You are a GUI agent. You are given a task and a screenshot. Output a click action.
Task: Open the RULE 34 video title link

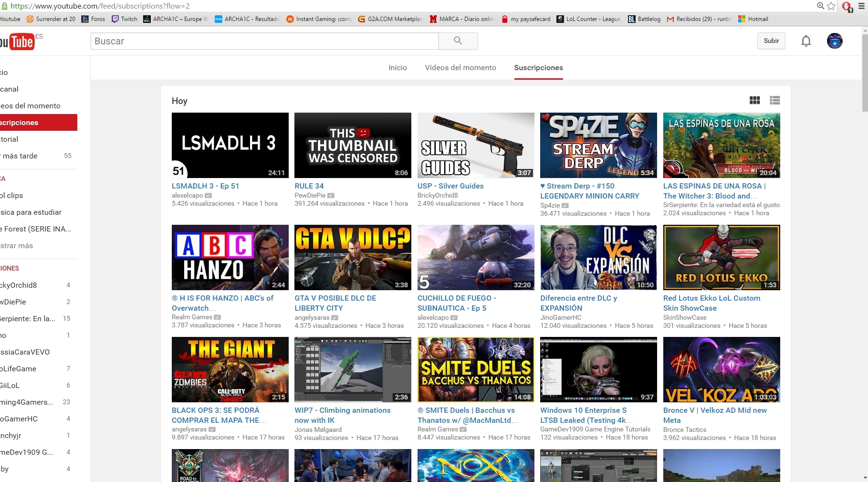tap(309, 186)
